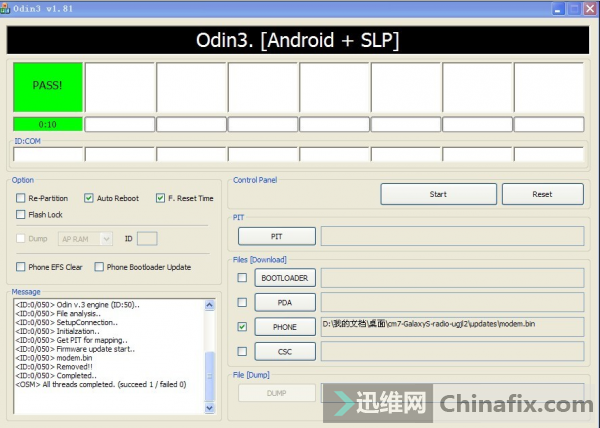Uncheck the Auto Reboot option
The image size is (600, 428).
(89, 198)
